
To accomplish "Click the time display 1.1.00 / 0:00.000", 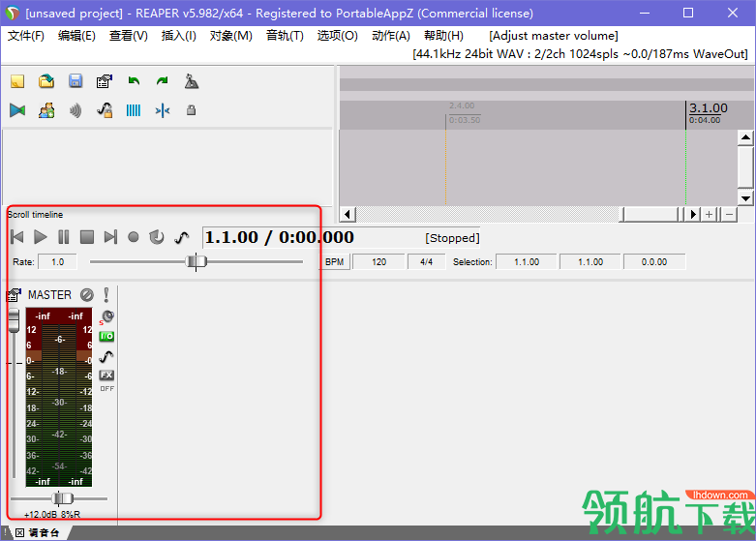I will tap(280, 237).
